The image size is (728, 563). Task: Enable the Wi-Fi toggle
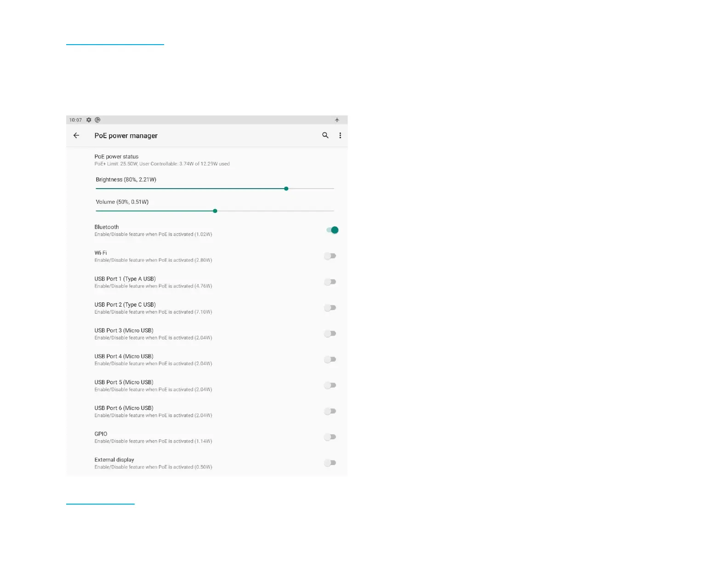[330, 256]
